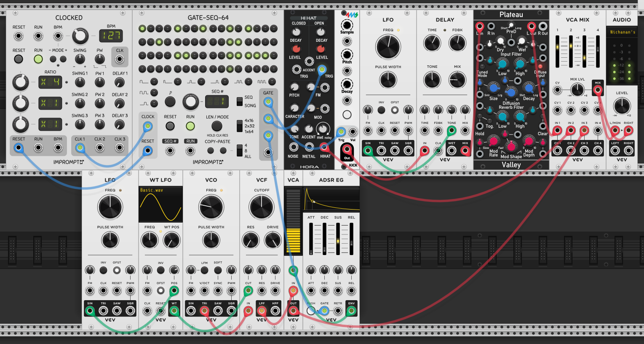644x344 pixels.
Task: Click SQR output on LFO beside DELAY
Action: (408, 150)
